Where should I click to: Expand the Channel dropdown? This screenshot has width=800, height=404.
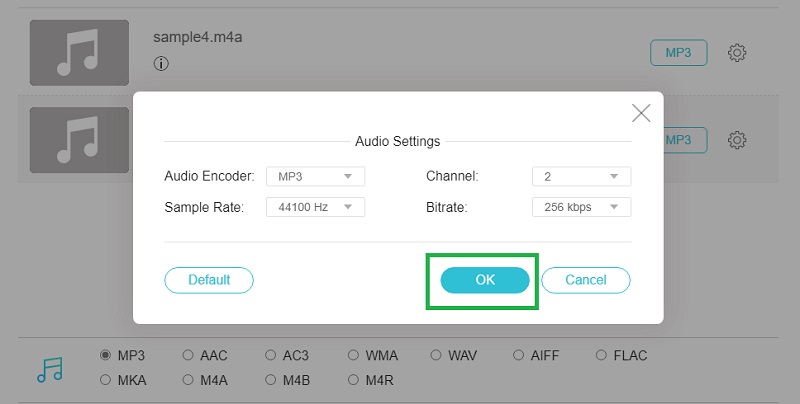(x=581, y=176)
